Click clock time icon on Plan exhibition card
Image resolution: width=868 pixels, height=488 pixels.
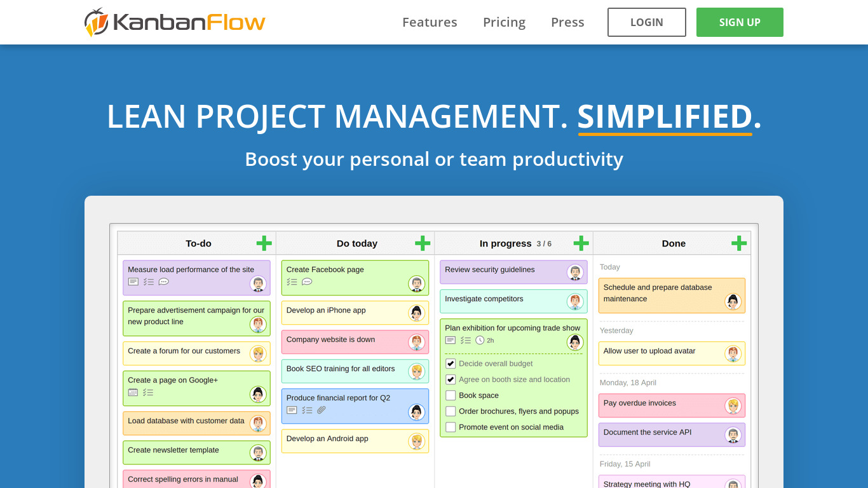(480, 340)
